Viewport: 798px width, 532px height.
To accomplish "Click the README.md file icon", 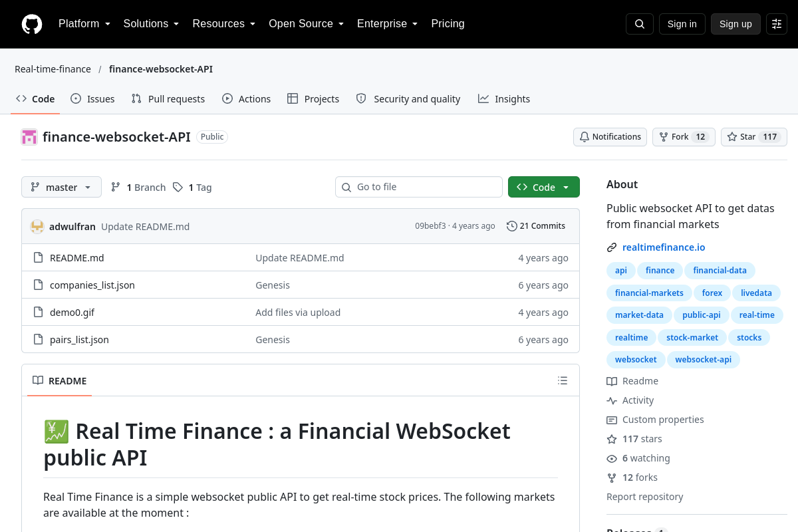I will [39, 258].
